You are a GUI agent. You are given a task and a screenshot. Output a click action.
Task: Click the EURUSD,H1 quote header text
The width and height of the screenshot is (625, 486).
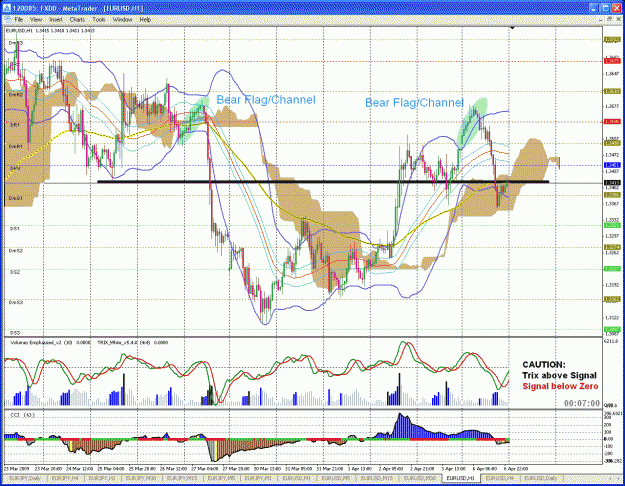tap(49, 30)
